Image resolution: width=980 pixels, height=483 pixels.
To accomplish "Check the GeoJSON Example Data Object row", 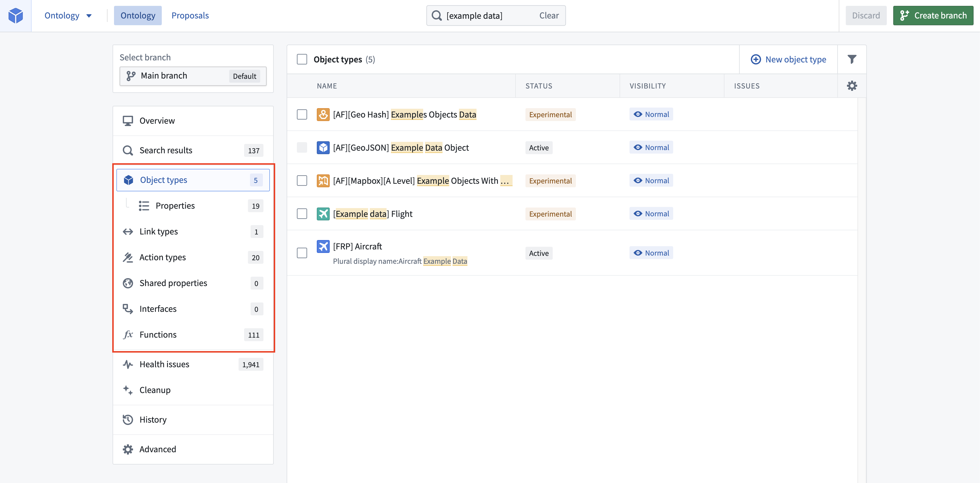I will coord(302,147).
